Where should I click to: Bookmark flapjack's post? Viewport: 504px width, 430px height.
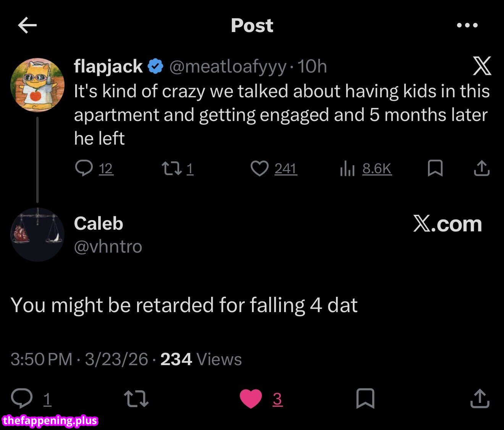(435, 168)
